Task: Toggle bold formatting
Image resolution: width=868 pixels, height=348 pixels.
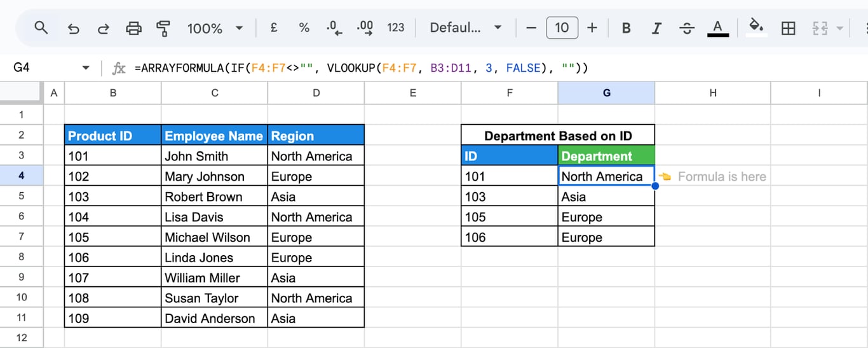Action: pyautogui.click(x=627, y=28)
